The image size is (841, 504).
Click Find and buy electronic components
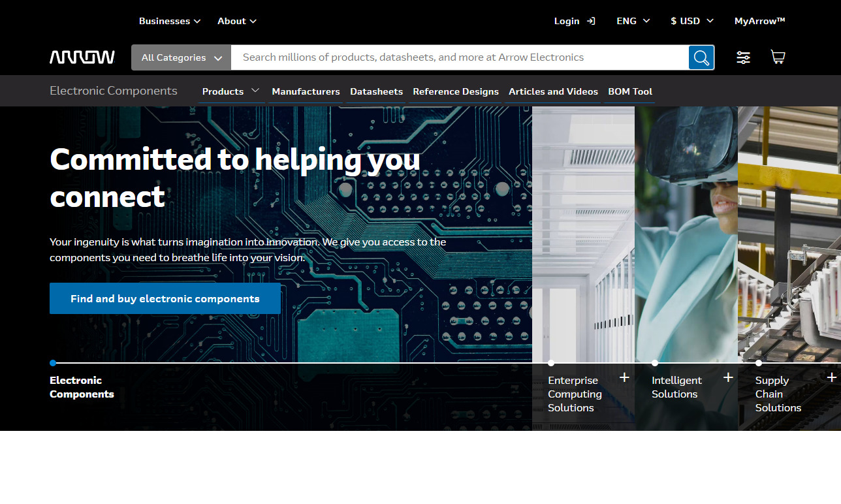pos(165,298)
